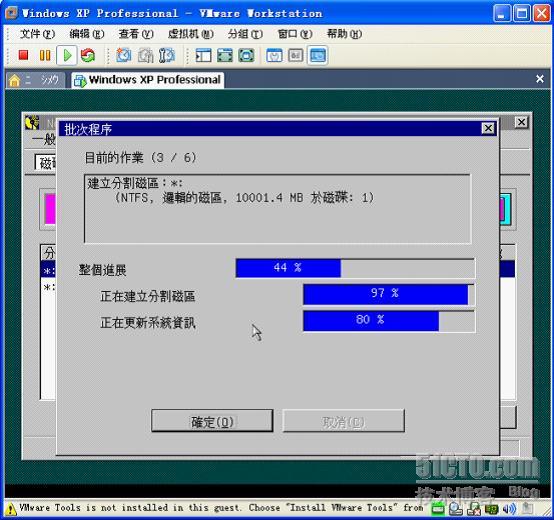Open the 帮助 (H) menu
This screenshot has width=554, height=520.
coord(344,34)
